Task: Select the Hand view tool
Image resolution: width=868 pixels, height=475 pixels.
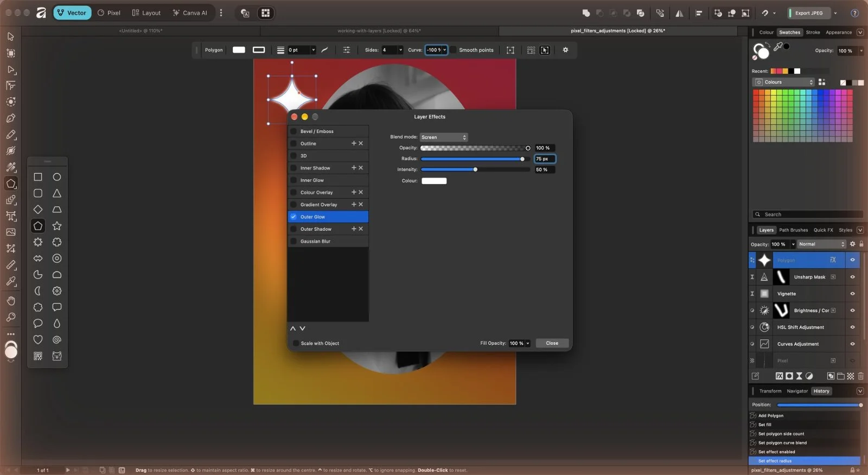Action: click(11, 301)
